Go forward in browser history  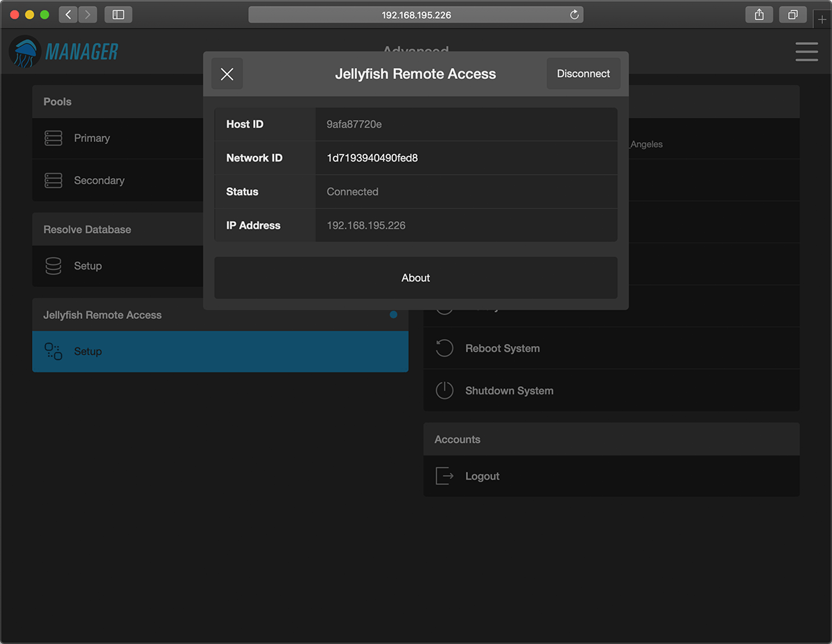(x=88, y=15)
